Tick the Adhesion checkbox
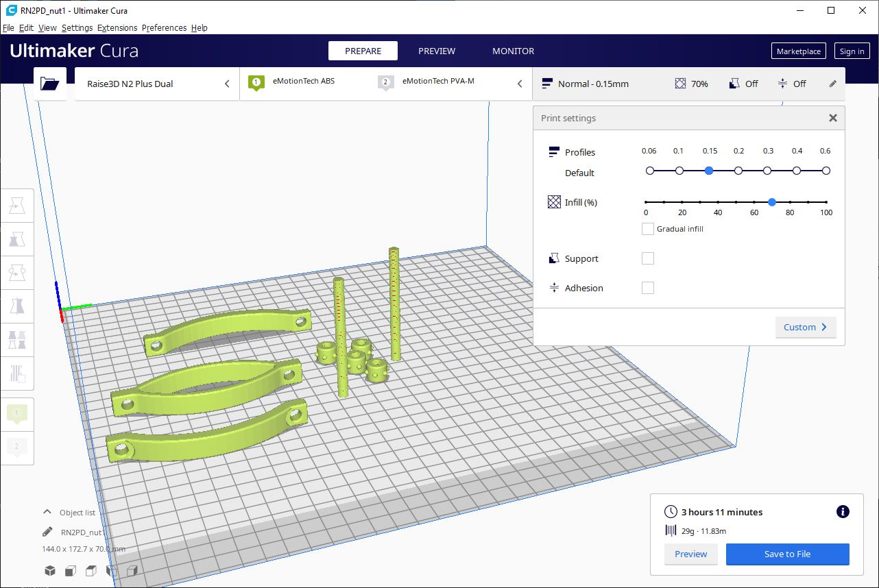 (x=647, y=288)
